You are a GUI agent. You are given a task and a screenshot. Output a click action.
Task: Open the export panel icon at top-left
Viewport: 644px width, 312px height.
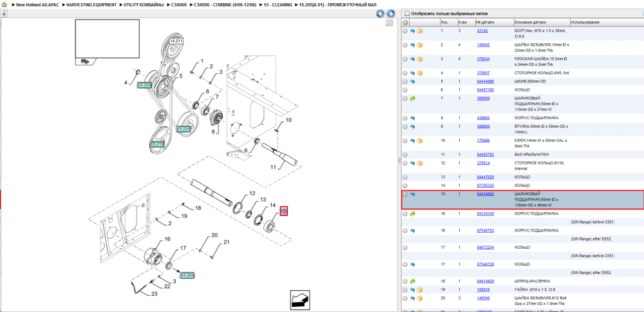pos(3,14)
